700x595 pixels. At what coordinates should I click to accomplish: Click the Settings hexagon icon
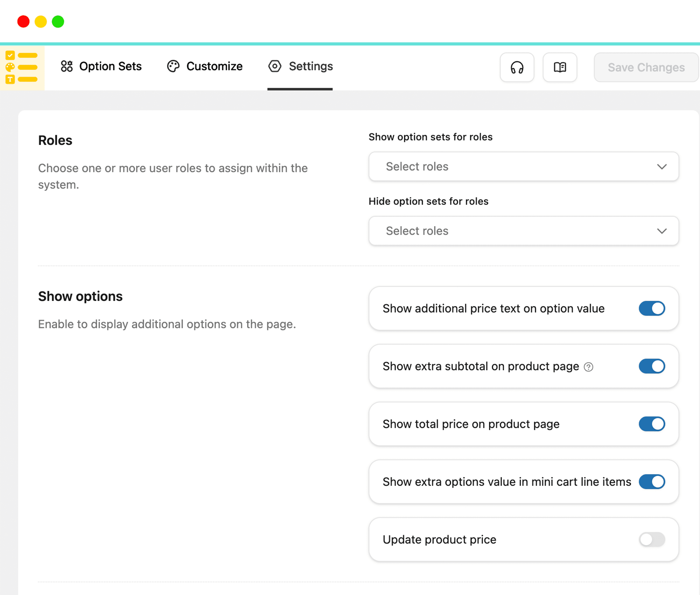pyautogui.click(x=275, y=66)
